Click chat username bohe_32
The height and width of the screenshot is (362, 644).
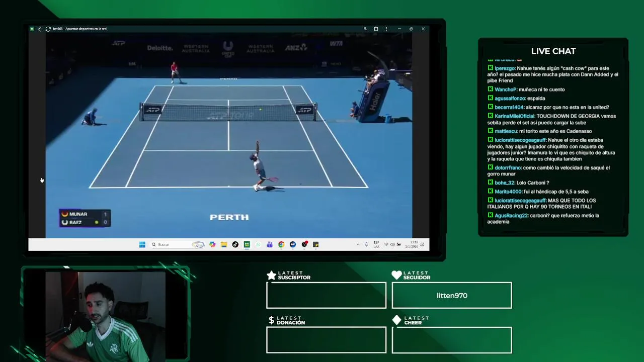504,183
